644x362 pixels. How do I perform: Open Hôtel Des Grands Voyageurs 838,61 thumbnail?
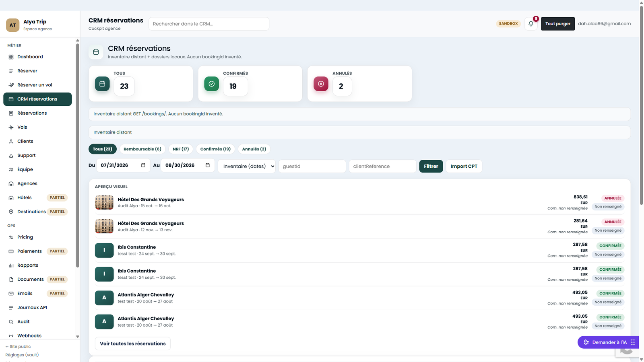coord(104,202)
